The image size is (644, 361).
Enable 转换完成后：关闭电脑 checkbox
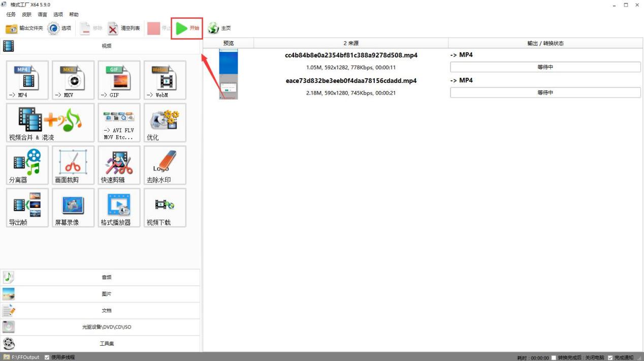click(554, 357)
